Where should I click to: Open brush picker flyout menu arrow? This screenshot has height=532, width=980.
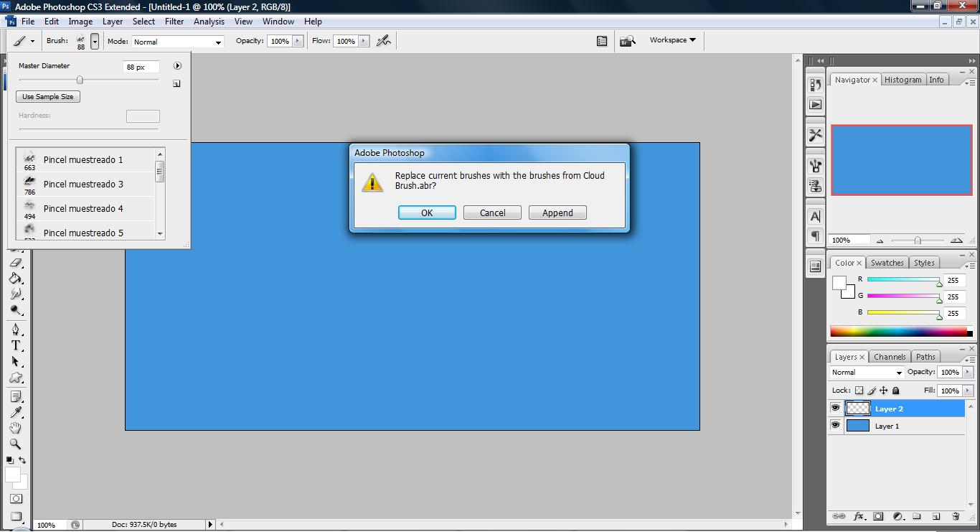pyautogui.click(x=177, y=66)
